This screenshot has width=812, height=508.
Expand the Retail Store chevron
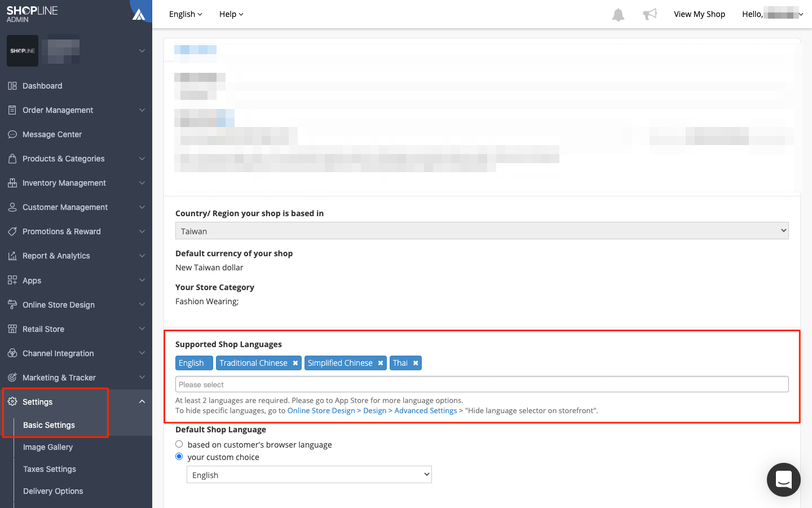click(142, 329)
